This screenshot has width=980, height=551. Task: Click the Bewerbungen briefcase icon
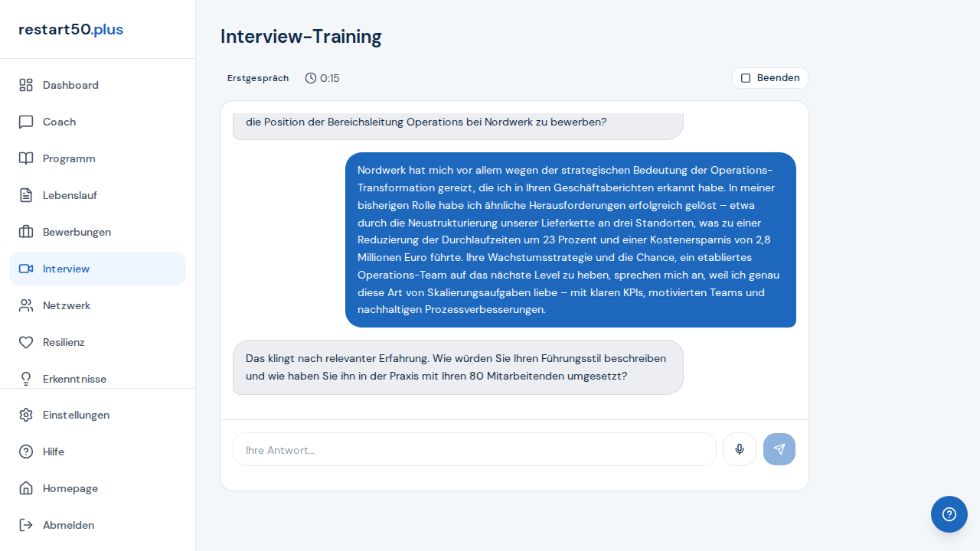tap(26, 232)
